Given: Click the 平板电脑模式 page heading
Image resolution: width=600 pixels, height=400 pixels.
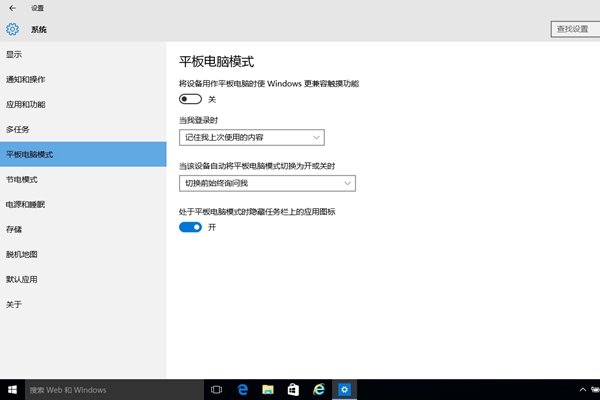Looking at the screenshot, I should point(217,61).
